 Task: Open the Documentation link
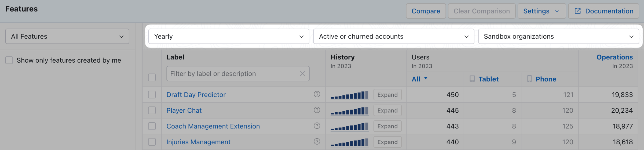click(x=603, y=11)
